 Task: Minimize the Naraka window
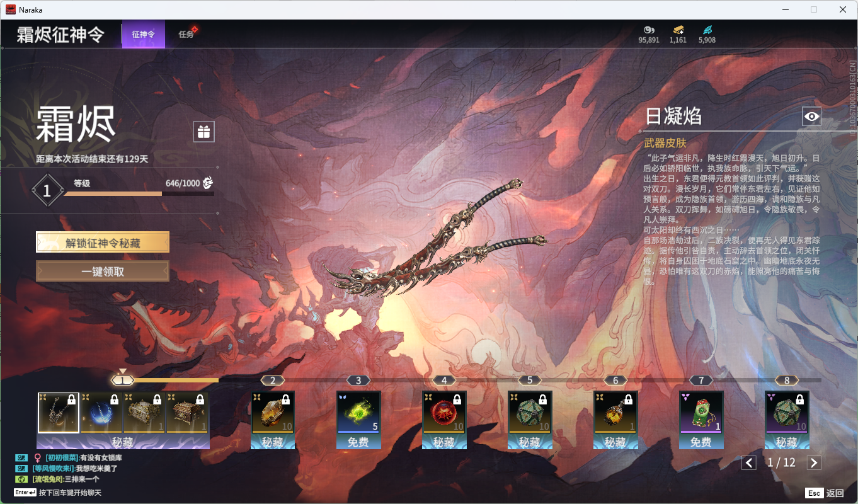coord(785,9)
